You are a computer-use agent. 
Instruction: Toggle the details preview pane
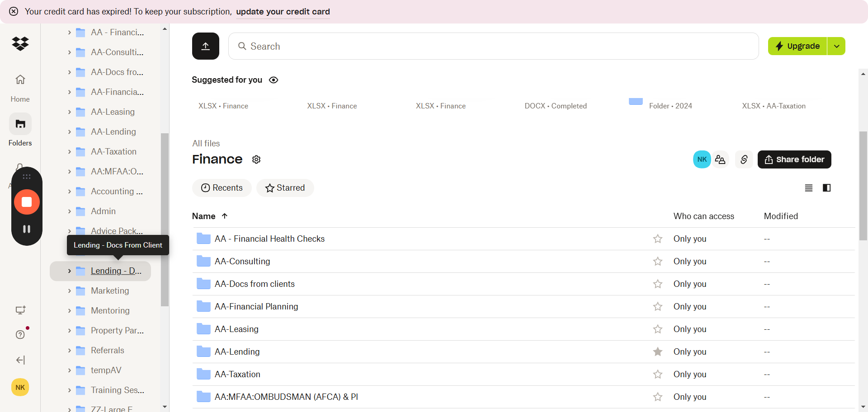point(826,188)
